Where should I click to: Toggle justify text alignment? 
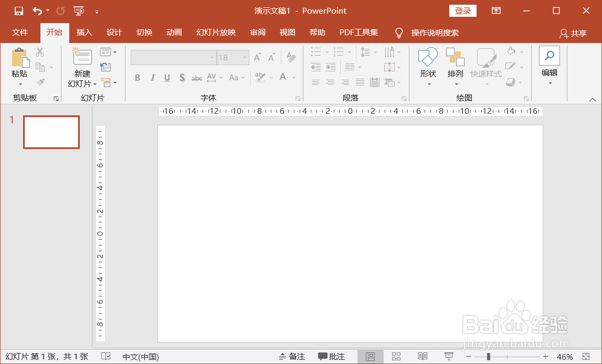[x=360, y=82]
